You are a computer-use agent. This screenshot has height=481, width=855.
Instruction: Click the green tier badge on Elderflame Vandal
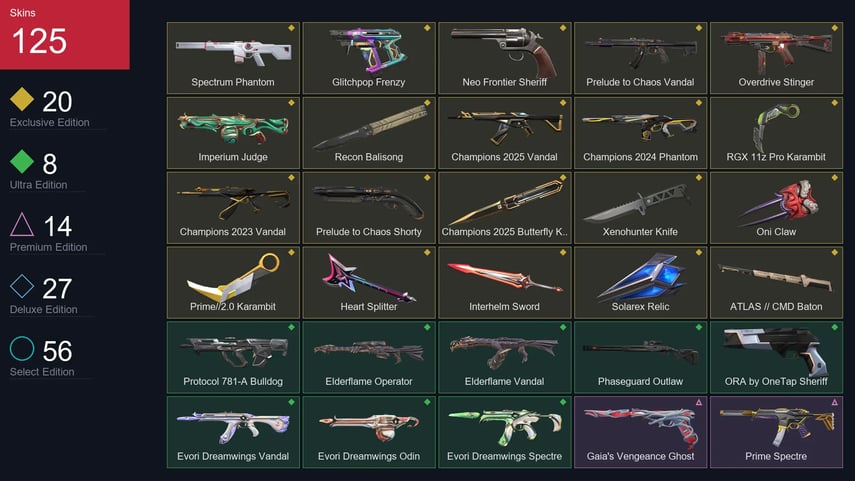(x=563, y=327)
